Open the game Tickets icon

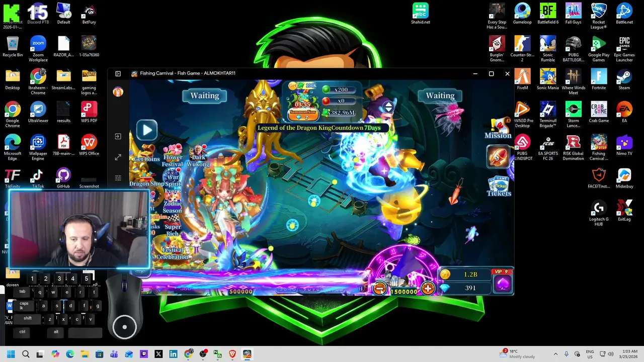(x=499, y=187)
